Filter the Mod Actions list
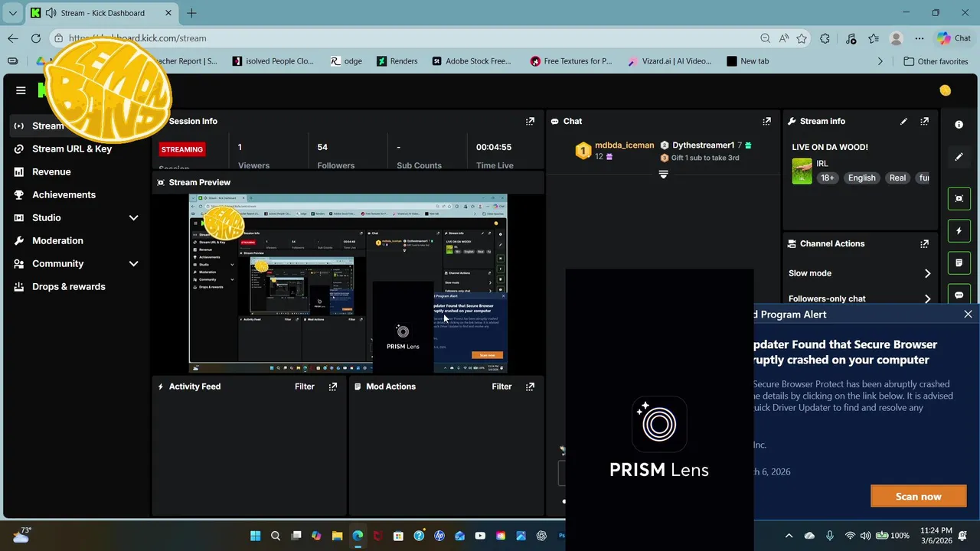 coord(501,386)
